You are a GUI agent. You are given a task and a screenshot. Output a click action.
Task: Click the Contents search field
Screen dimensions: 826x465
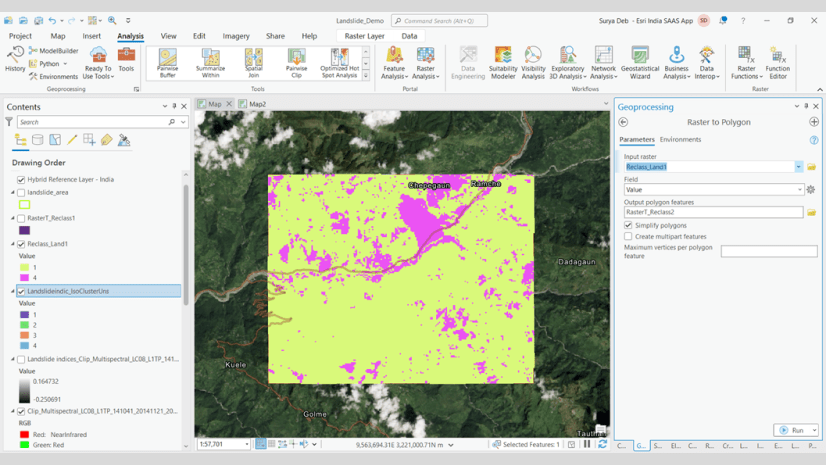[x=93, y=122]
